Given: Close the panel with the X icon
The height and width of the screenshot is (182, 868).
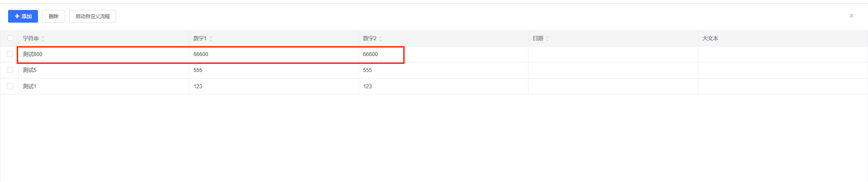Looking at the screenshot, I should tap(851, 16).
